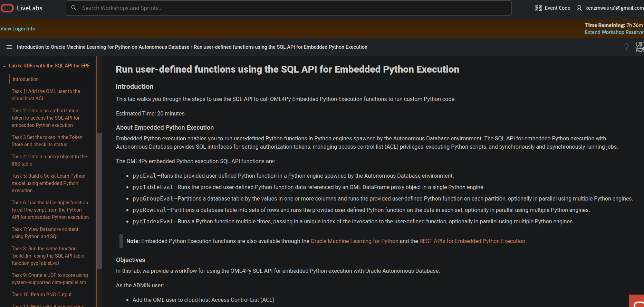Click the main page heading title
The image size is (644, 307).
pyautogui.click(x=287, y=69)
